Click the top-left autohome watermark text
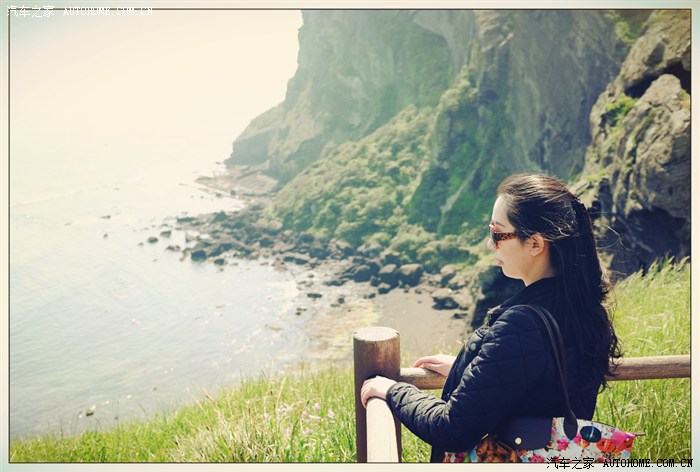Screen dimensions: 700x472 [80, 11]
